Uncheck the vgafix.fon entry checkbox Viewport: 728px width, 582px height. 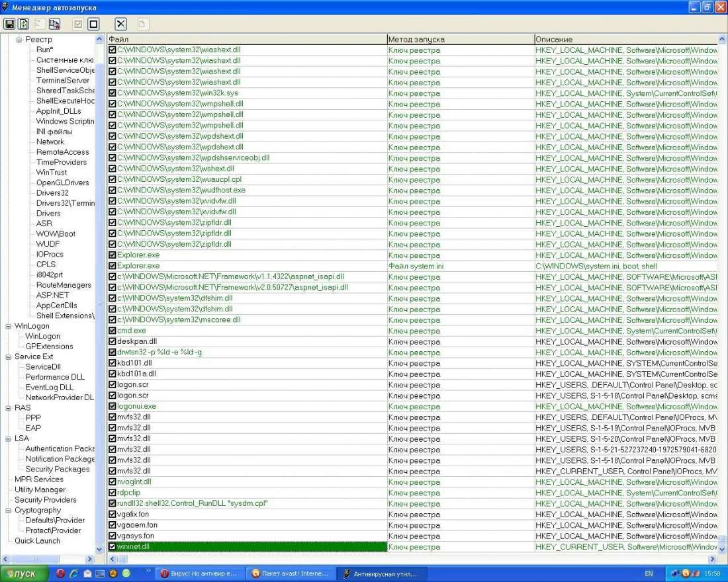[x=112, y=514]
